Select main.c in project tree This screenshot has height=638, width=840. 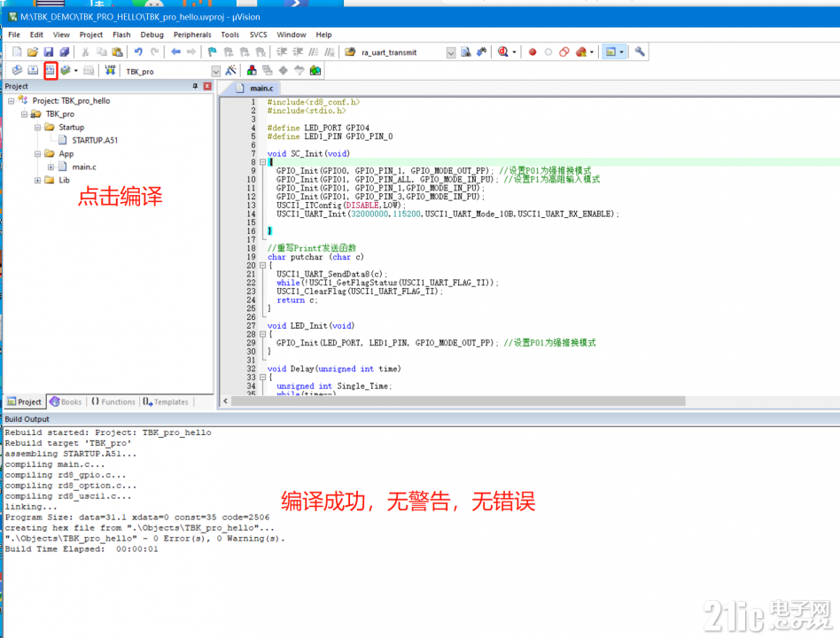(x=84, y=167)
